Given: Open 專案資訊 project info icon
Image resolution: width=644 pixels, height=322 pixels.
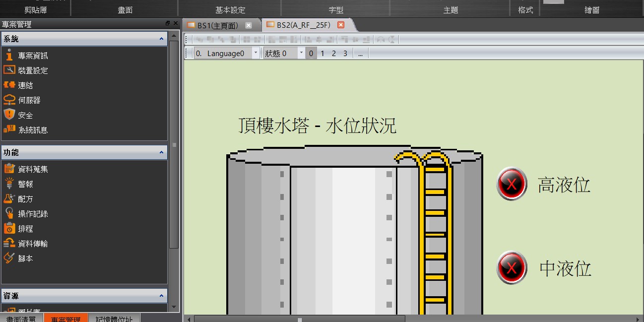Looking at the screenshot, I should (x=9, y=56).
